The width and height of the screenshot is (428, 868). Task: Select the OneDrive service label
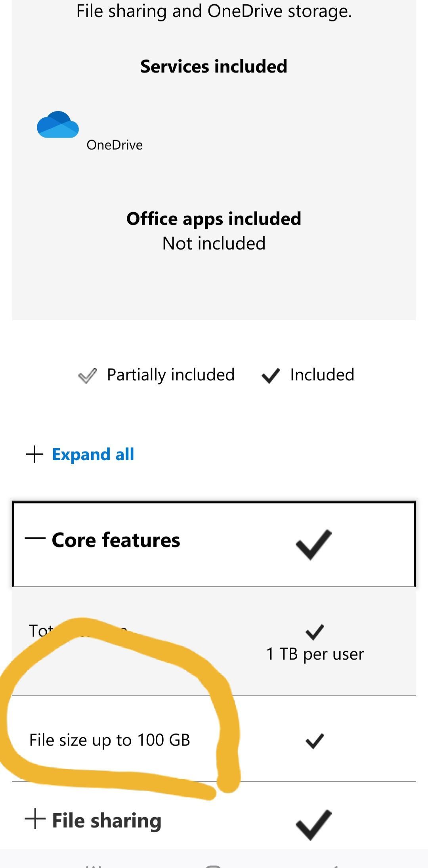click(115, 145)
